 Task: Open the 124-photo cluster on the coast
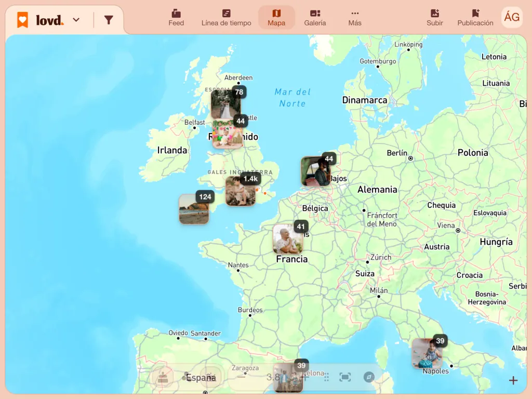194,209
